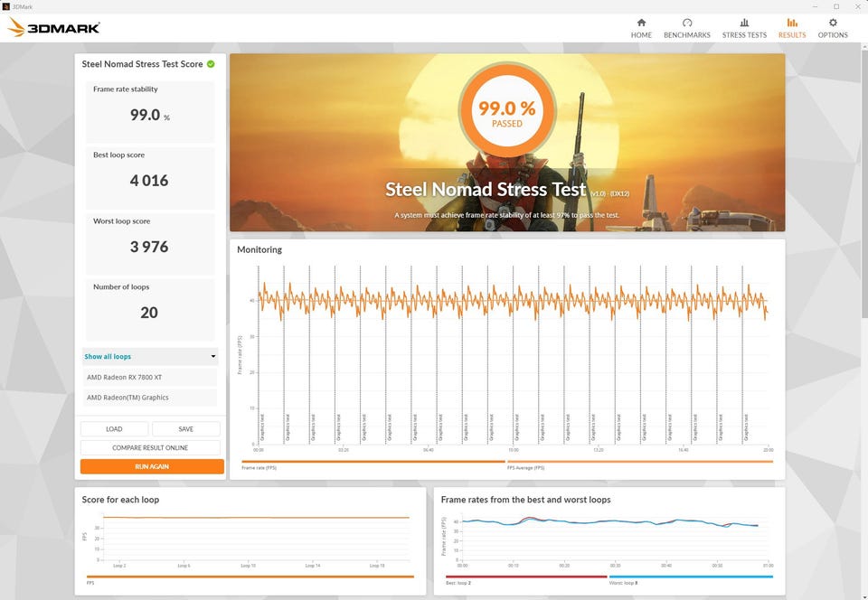Click the 3DMark title bar app icon
Viewport: 868px width, 600px height.
point(6,6)
